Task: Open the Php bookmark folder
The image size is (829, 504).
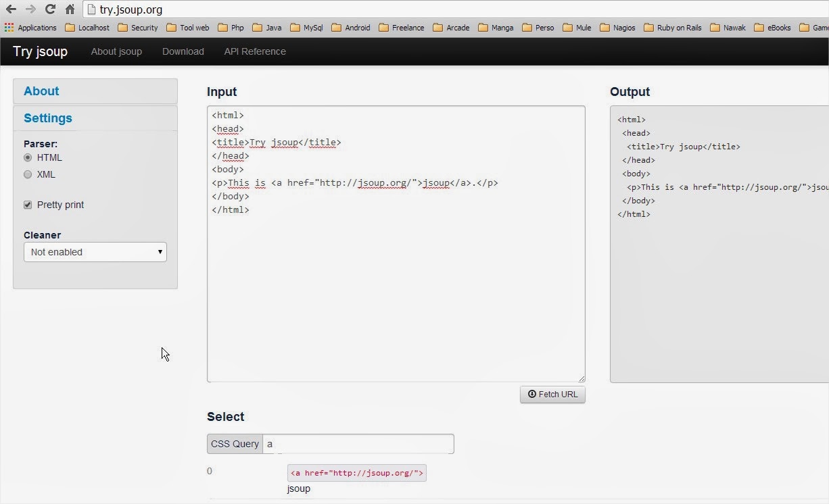Action: (231, 28)
